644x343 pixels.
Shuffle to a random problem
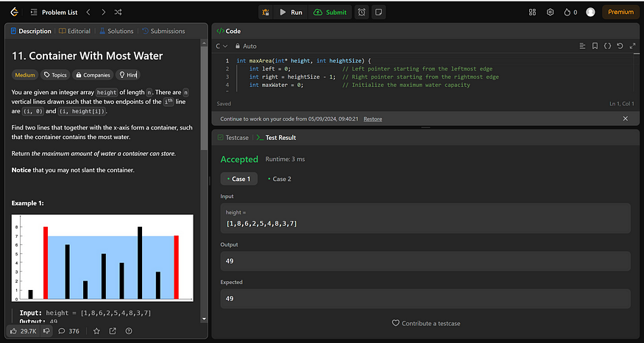click(x=118, y=13)
